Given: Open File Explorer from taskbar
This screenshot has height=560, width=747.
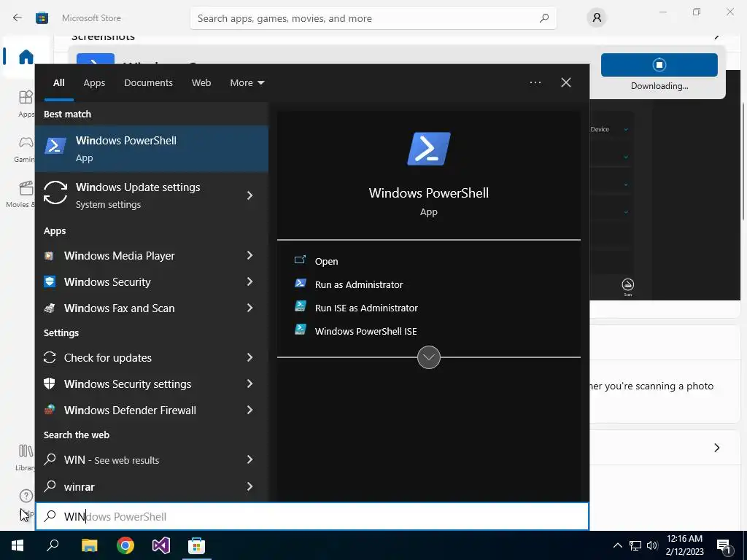Looking at the screenshot, I should coord(89,545).
